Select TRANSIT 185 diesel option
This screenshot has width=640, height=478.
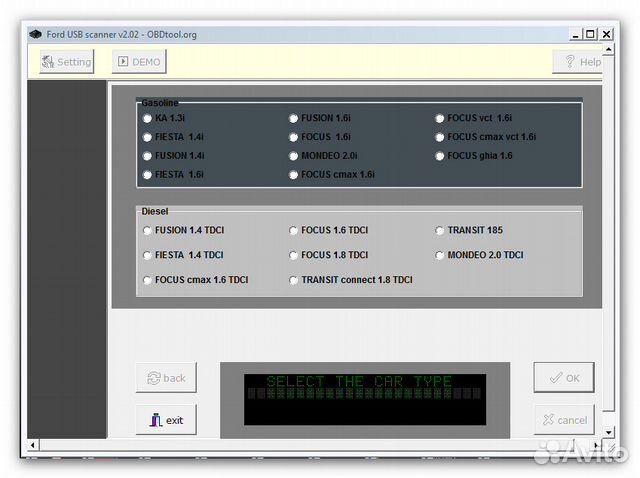(439, 231)
